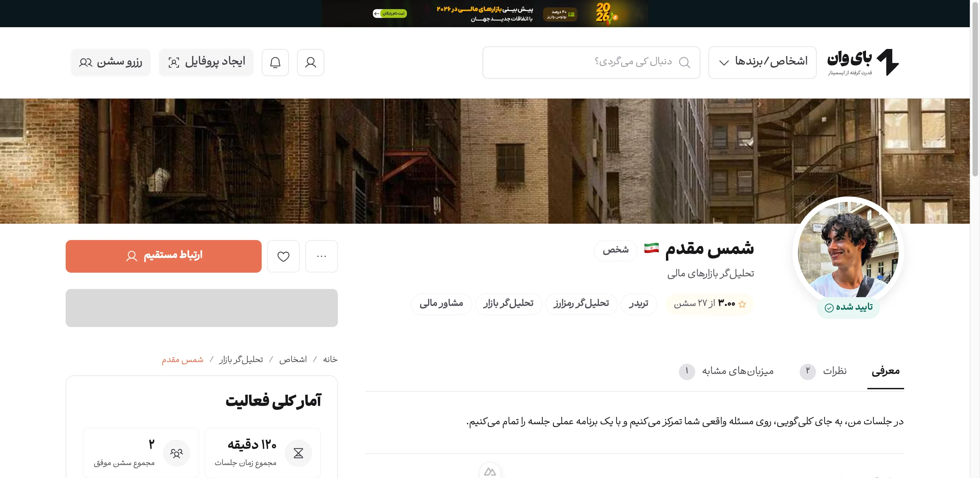Click the star rating icon

click(x=742, y=304)
